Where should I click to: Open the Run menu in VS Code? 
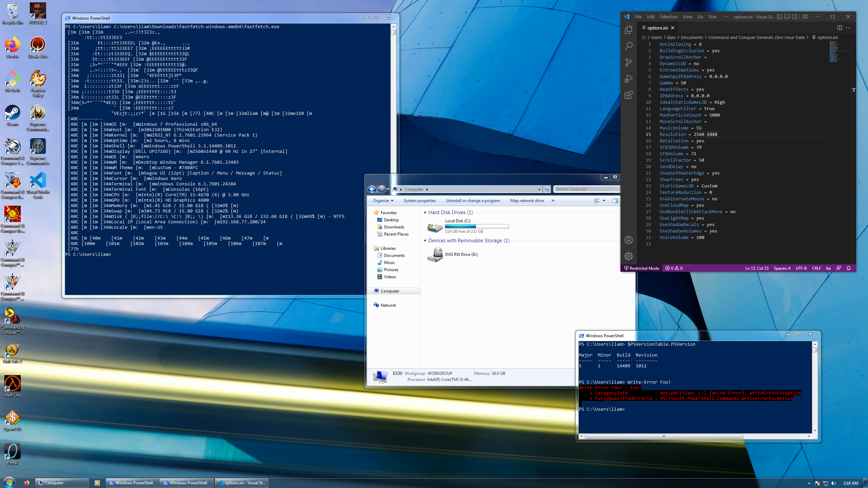coord(712,17)
